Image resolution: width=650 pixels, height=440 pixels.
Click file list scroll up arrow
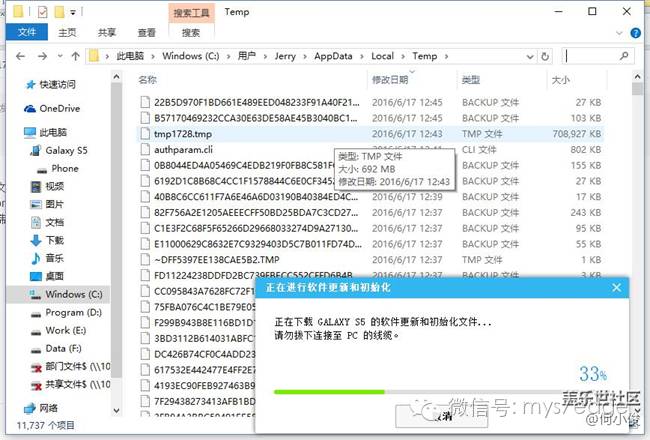638,77
